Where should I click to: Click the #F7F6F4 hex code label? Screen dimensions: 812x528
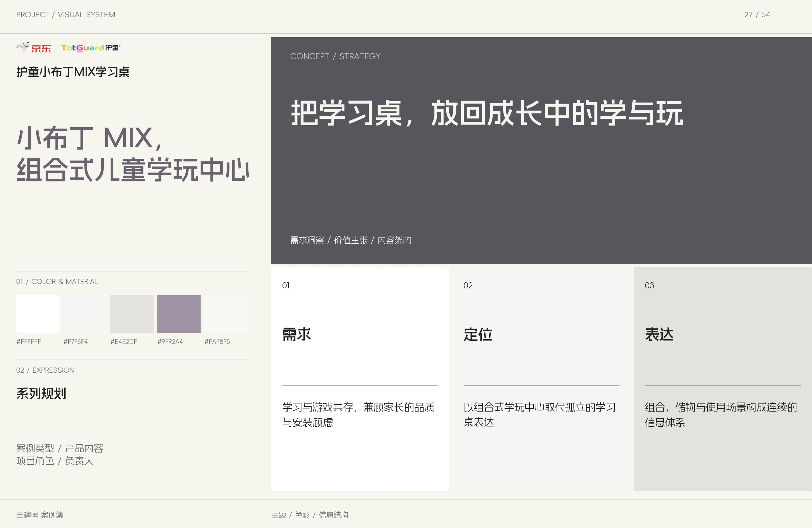[x=76, y=342]
